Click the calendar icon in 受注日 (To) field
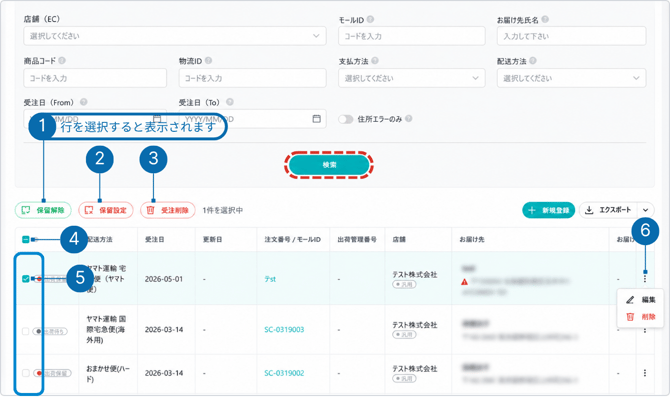 [316, 119]
